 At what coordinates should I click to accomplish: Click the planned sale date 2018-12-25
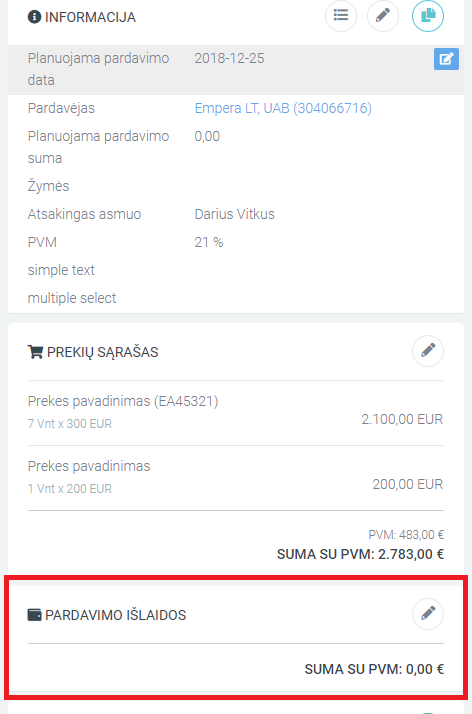point(229,58)
